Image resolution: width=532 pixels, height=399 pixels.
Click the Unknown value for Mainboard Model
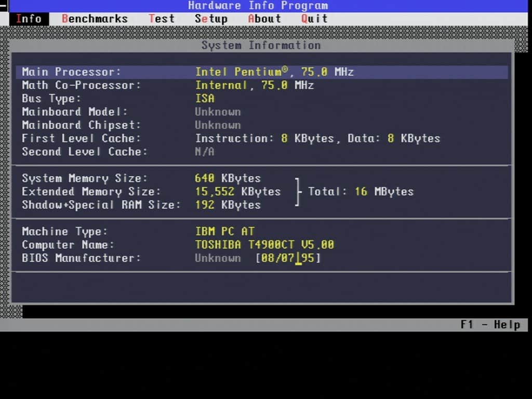pos(218,112)
